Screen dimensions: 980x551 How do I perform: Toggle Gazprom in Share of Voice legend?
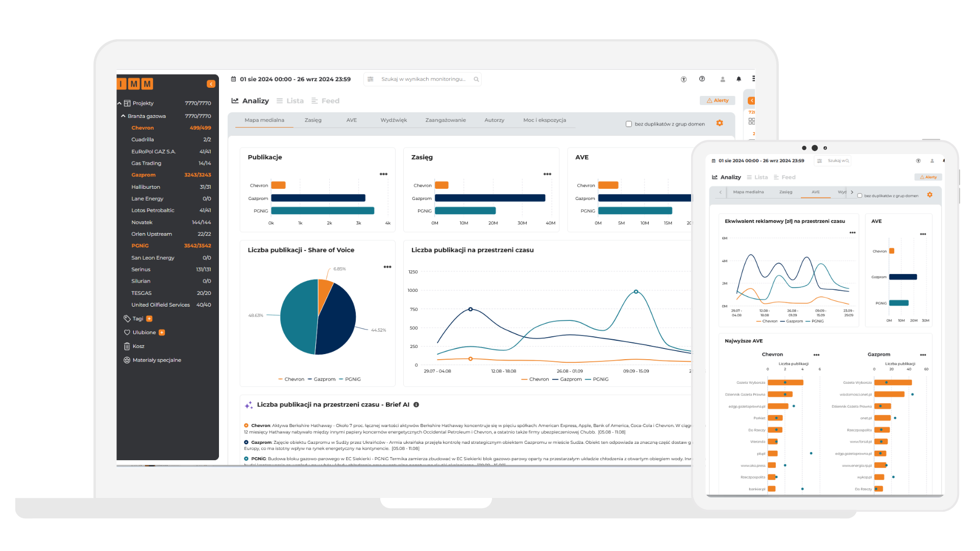click(x=322, y=379)
